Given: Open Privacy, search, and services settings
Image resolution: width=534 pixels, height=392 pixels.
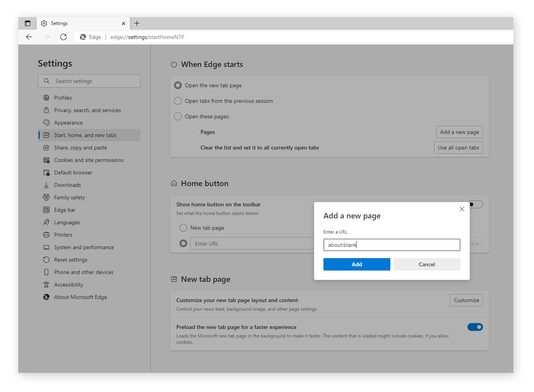Looking at the screenshot, I should click(87, 110).
